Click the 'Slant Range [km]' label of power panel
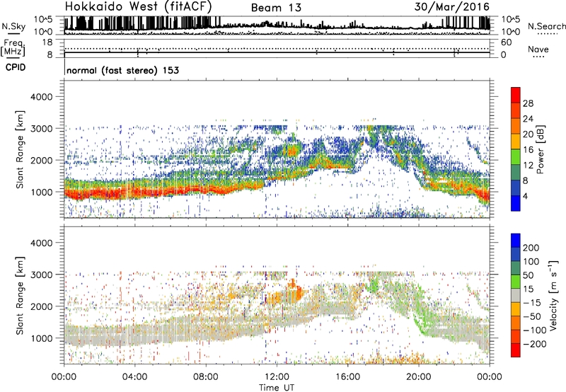 pyautogui.click(x=20, y=149)
